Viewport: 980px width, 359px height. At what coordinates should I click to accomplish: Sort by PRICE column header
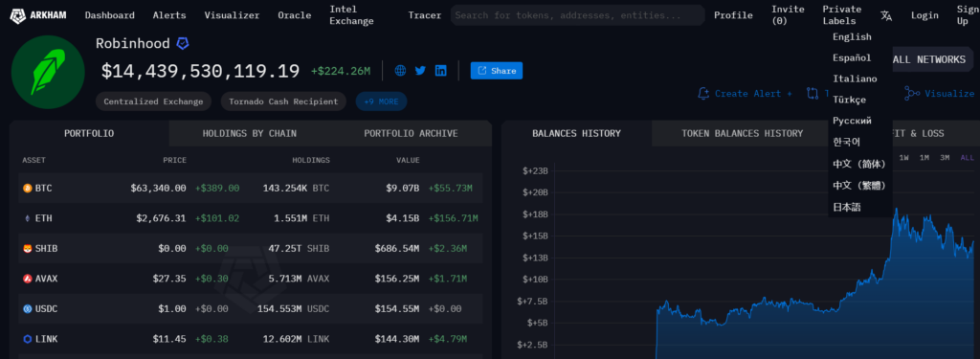point(174,160)
